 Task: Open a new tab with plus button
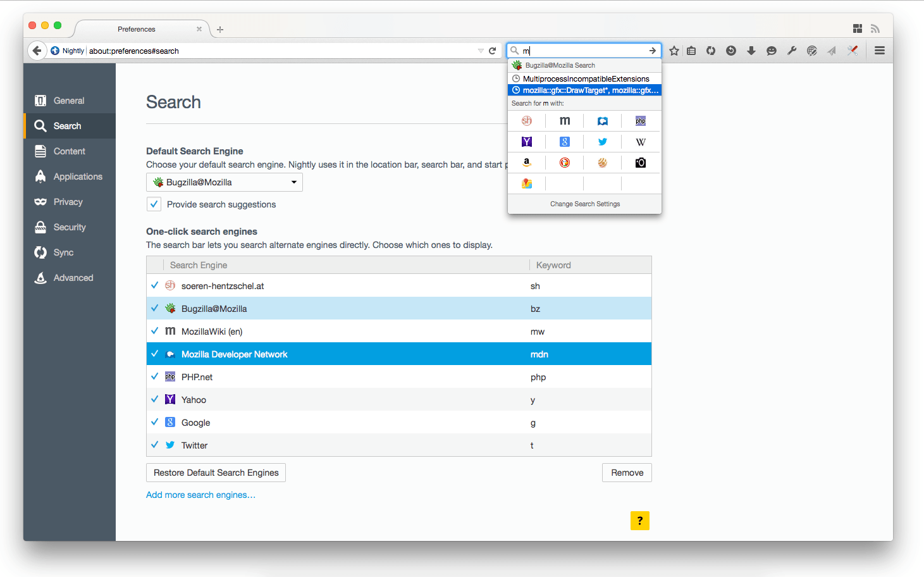[x=220, y=29]
